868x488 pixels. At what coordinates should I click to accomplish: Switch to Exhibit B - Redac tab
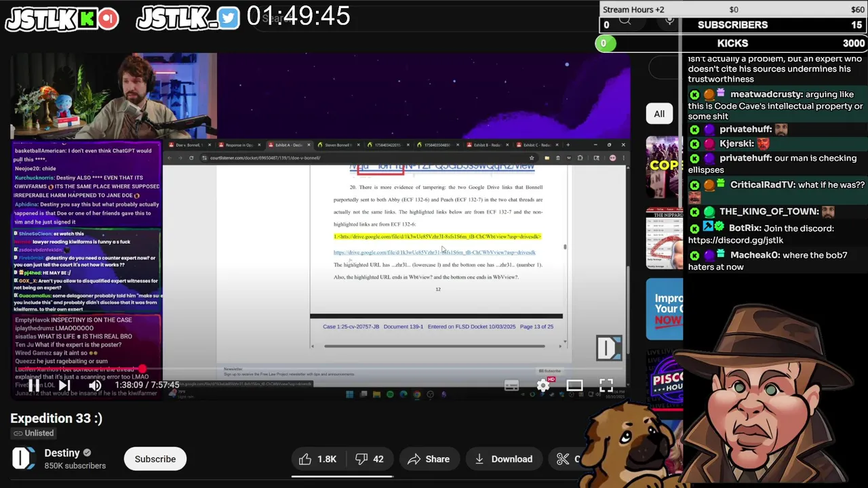[487, 145]
